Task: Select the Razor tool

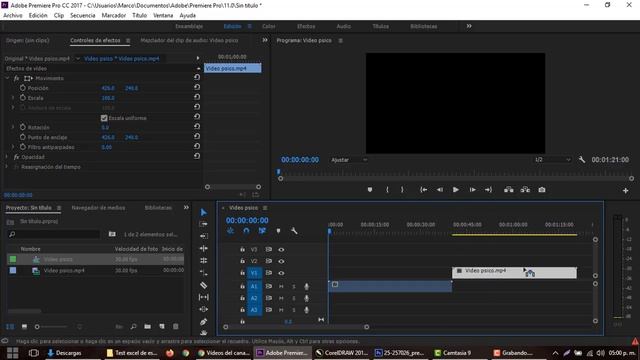Action: click(203, 285)
